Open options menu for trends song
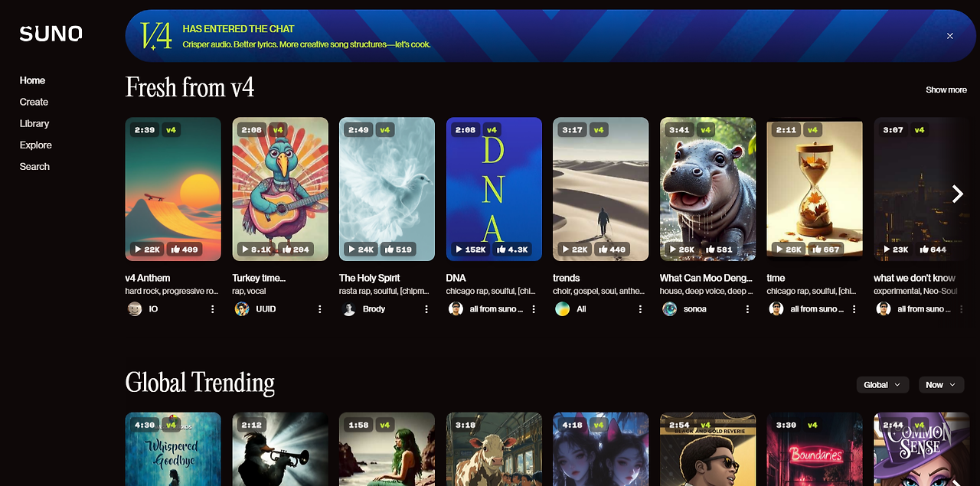Screen dimensions: 980x486 click(x=640, y=309)
